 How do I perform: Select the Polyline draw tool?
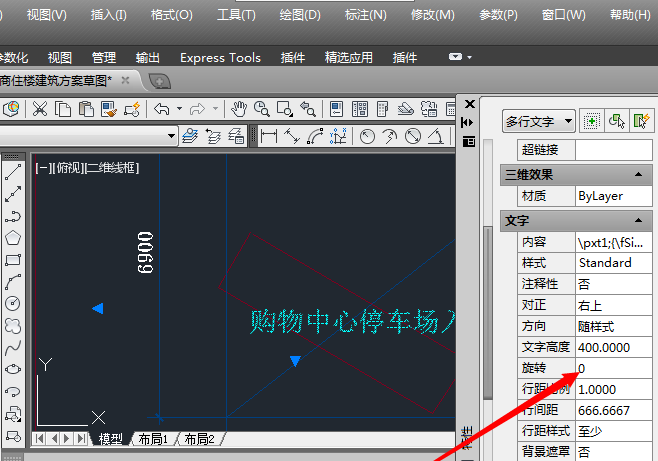tap(13, 216)
